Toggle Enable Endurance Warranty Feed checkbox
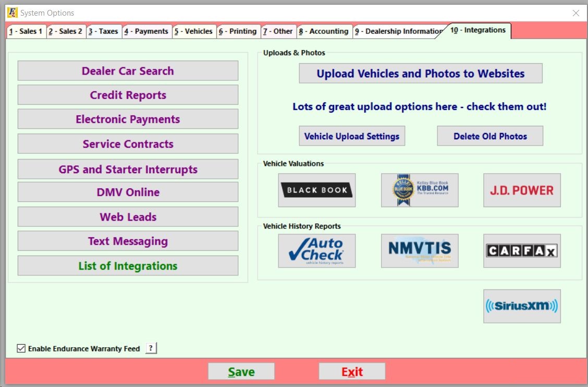 tap(21, 348)
